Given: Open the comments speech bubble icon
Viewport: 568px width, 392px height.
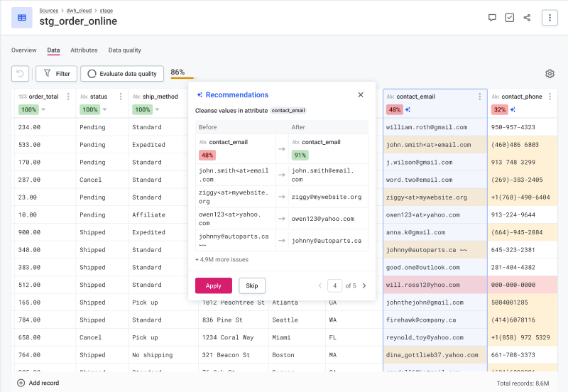Looking at the screenshot, I should point(492,18).
